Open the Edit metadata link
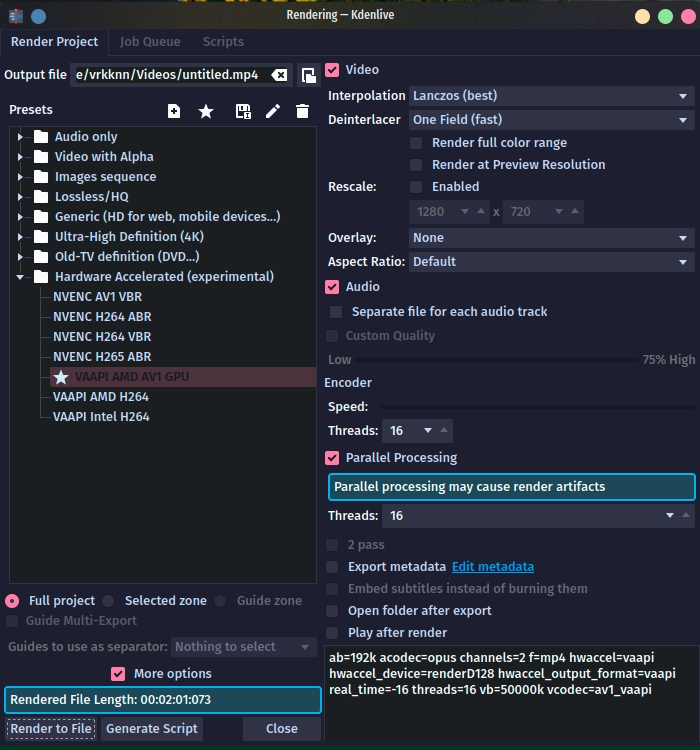700x750 pixels. (x=493, y=567)
